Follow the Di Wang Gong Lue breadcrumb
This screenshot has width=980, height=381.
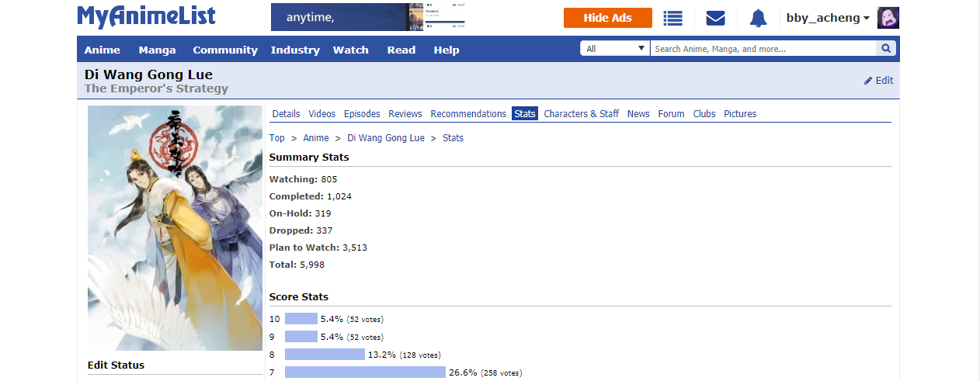[386, 138]
